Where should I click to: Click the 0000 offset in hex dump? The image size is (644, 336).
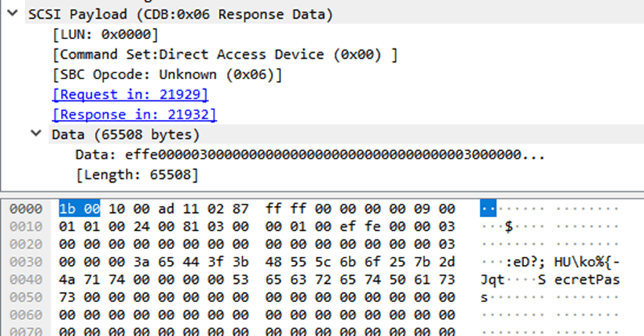click(24, 208)
